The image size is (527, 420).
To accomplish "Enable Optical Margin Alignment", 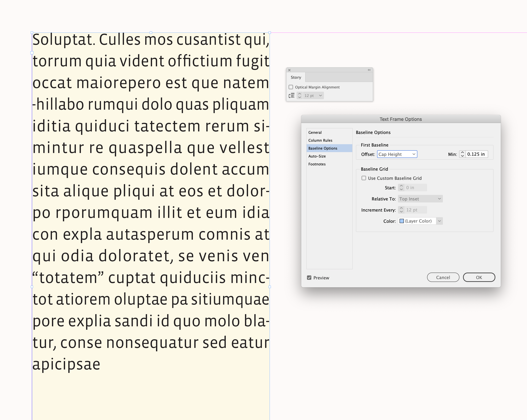I will (x=291, y=87).
